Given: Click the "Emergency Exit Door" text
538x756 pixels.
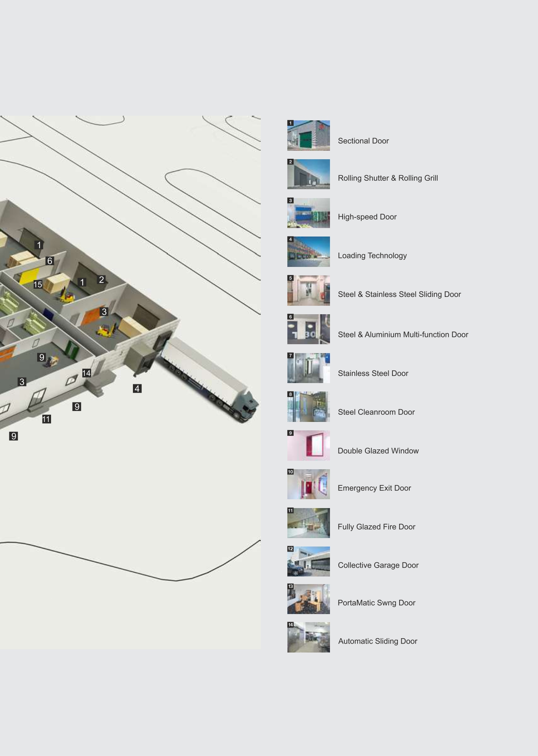Looking at the screenshot, I should point(374,488).
